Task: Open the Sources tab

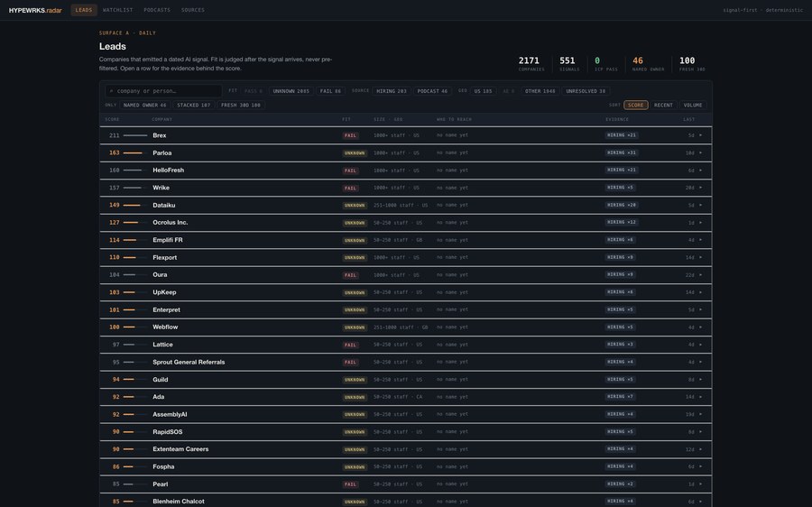Action: (x=193, y=10)
